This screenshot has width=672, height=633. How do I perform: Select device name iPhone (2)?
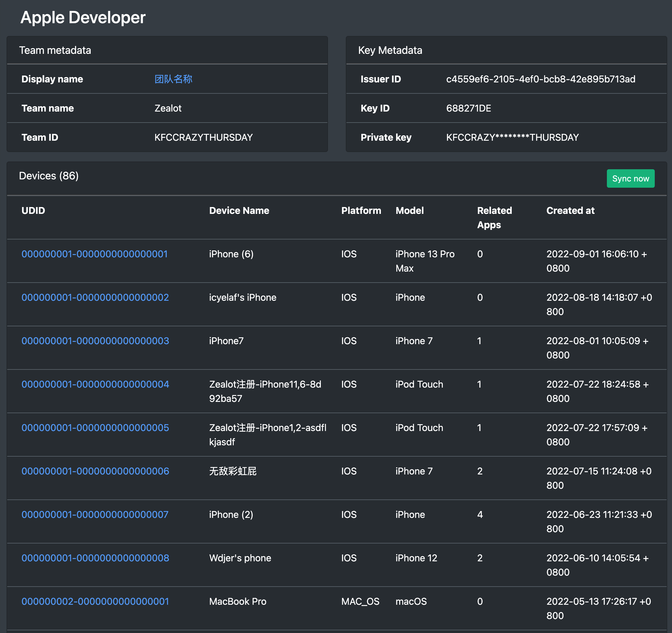[231, 514]
